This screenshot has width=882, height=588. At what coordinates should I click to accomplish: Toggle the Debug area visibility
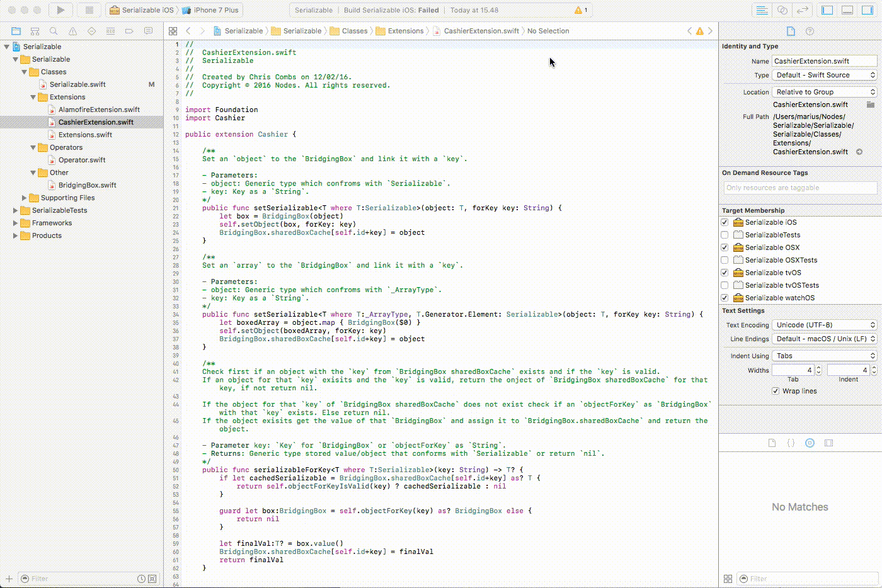click(x=848, y=10)
